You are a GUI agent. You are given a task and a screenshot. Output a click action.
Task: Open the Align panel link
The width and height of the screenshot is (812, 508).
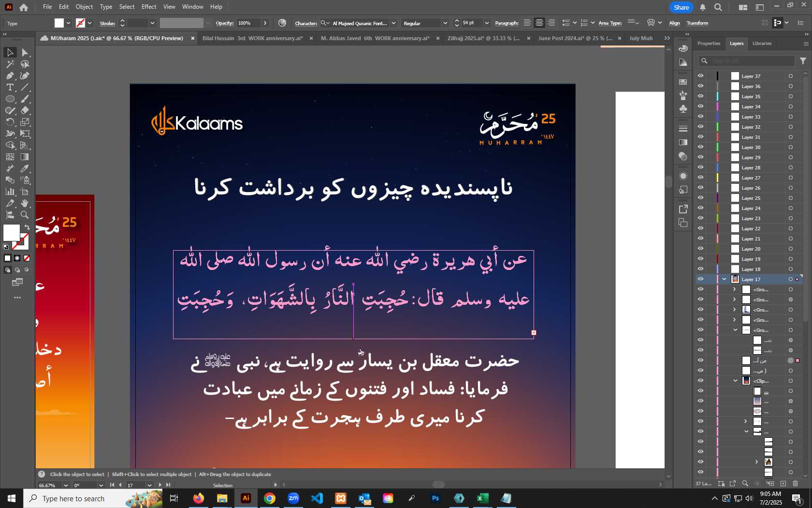(x=674, y=23)
